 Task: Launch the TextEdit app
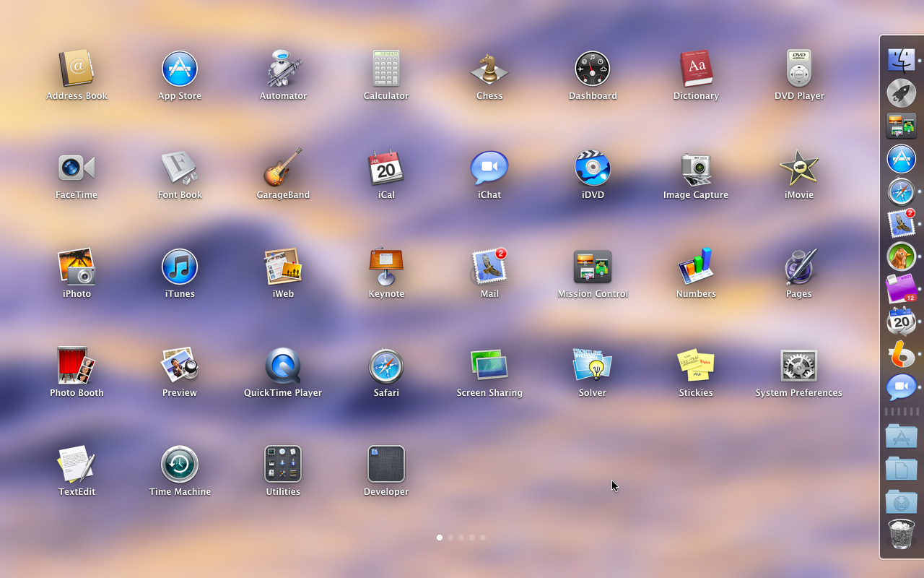tap(77, 465)
